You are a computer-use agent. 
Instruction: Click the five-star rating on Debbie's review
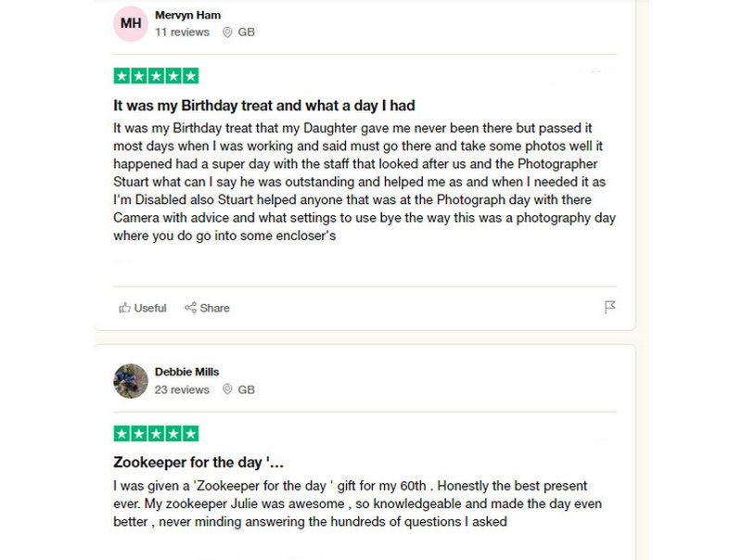156,433
